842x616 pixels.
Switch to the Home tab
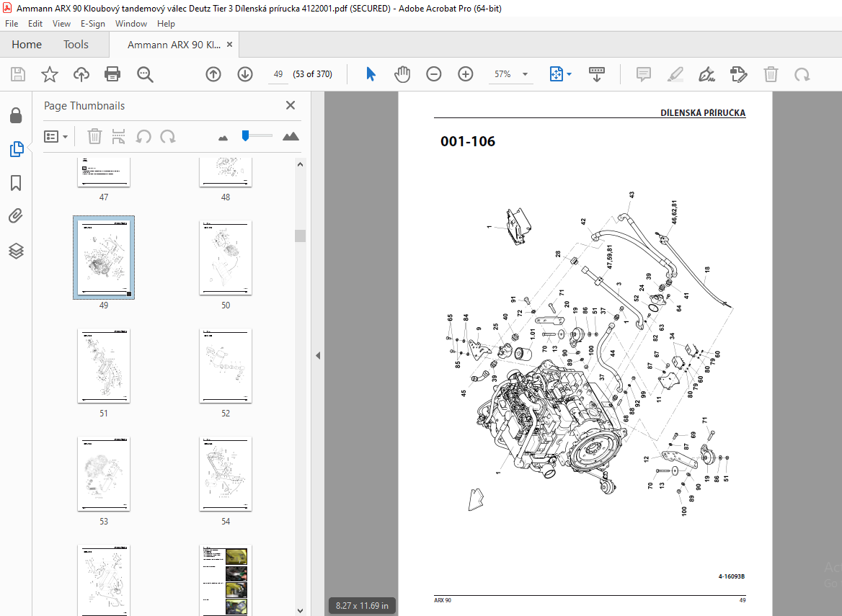tap(27, 45)
